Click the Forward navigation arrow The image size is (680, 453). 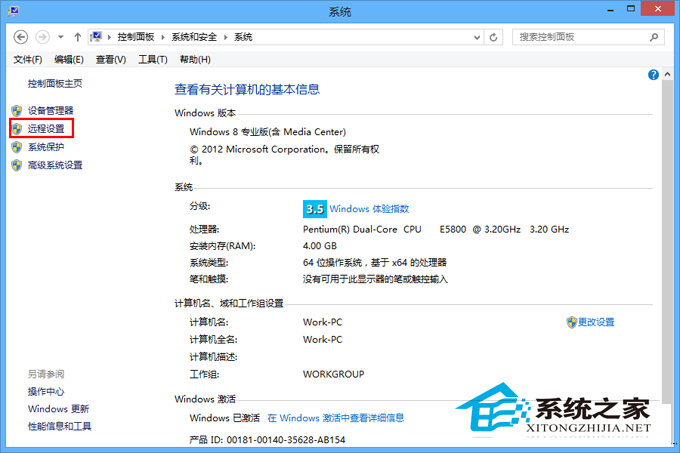pyautogui.click(x=42, y=37)
